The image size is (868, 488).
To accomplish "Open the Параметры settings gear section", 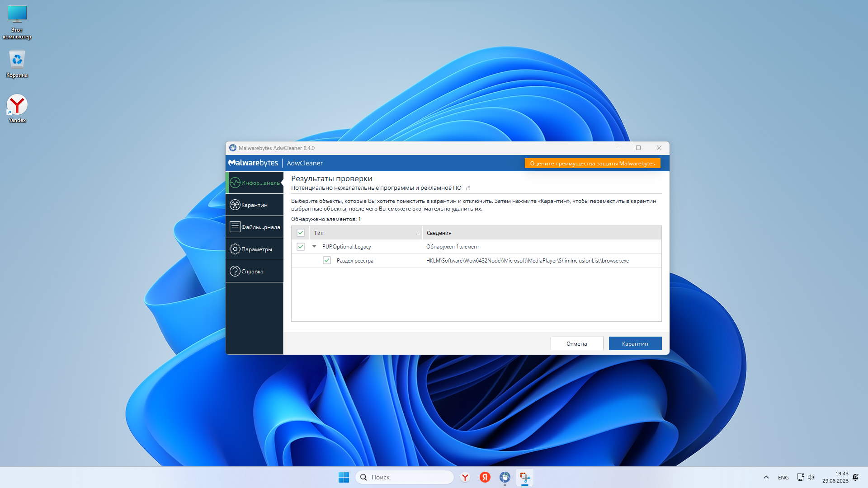I will 254,249.
